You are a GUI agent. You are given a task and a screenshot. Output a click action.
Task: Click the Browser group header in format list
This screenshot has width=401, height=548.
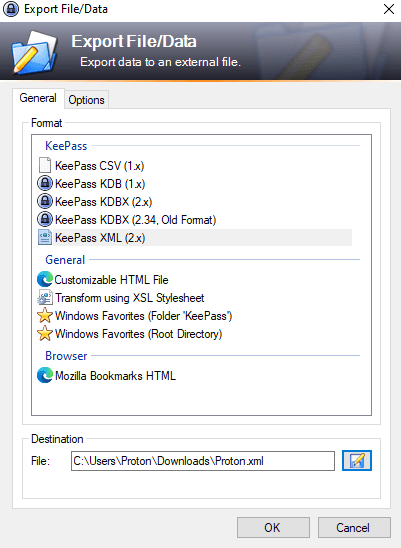tap(66, 356)
